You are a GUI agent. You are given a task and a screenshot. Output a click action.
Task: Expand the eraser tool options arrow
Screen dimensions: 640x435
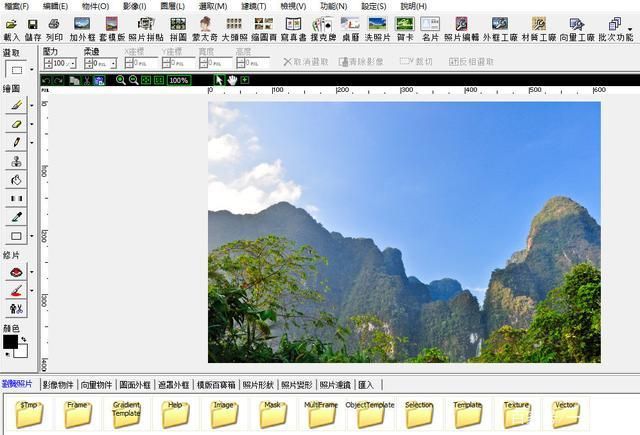(32, 124)
